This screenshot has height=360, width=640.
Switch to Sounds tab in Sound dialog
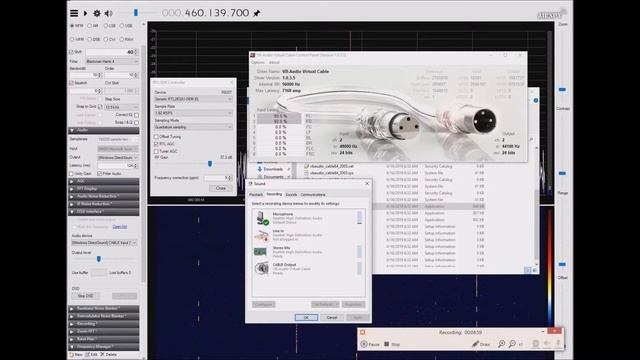[291, 195]
